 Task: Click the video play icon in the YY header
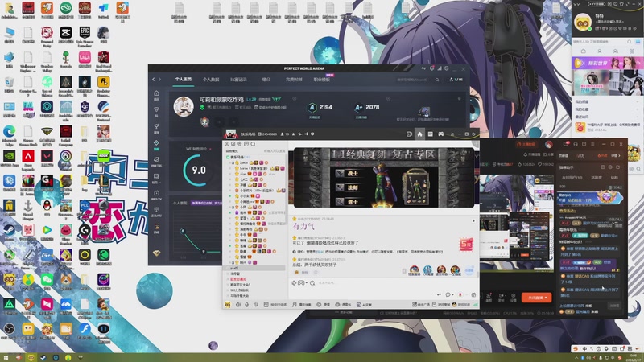pyautogui.click(x=409, y=134)
